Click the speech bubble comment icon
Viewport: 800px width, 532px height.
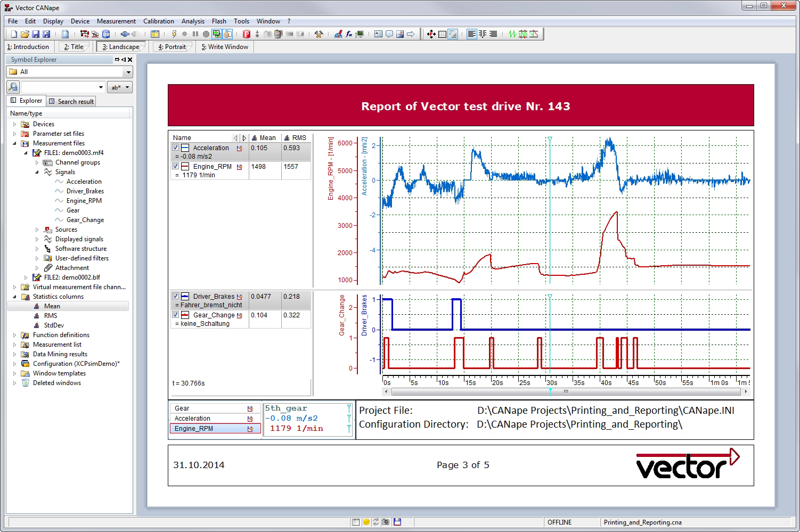pyautogui.click(x=389, y=34)
